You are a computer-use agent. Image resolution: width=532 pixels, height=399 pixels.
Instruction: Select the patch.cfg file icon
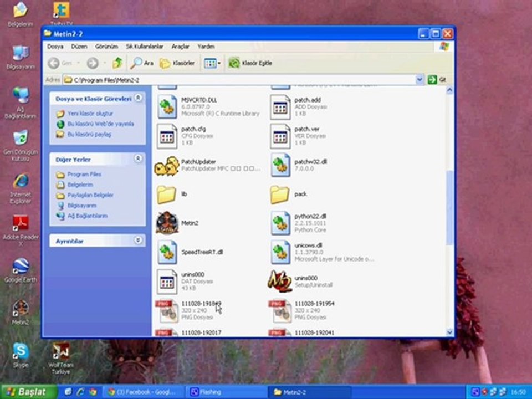pyautogui.click(x=167, y=136)
